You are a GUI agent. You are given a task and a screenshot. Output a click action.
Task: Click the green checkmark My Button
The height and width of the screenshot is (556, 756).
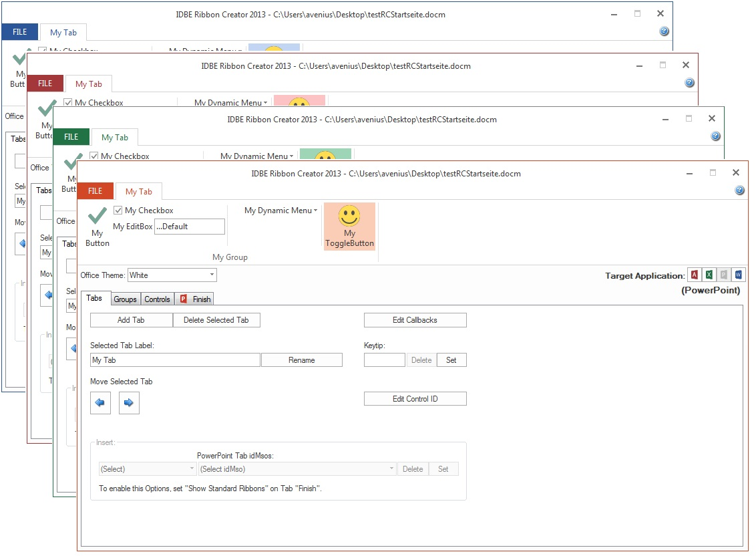98,226
